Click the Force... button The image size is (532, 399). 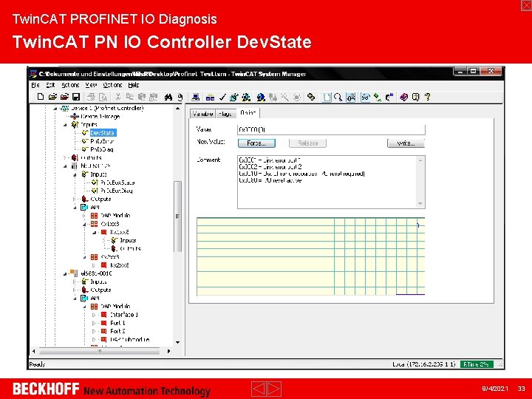[x=256, y=143]
